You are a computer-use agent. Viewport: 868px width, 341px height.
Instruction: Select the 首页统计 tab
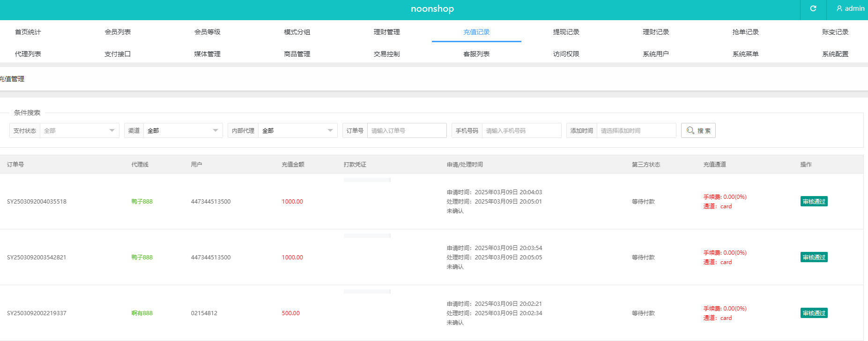28,32
